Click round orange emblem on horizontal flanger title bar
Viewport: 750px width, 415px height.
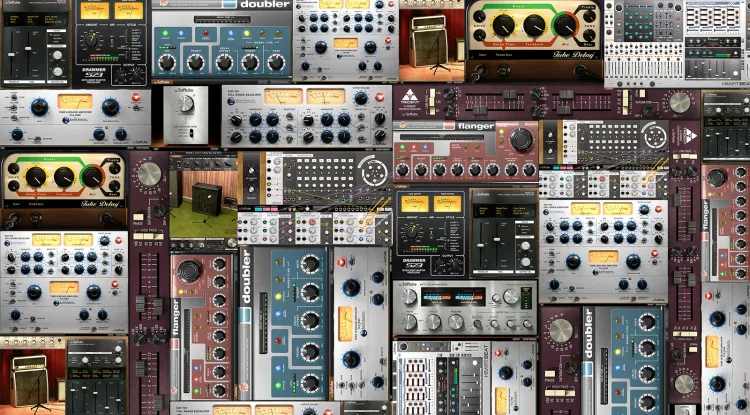tap(403, 125)
